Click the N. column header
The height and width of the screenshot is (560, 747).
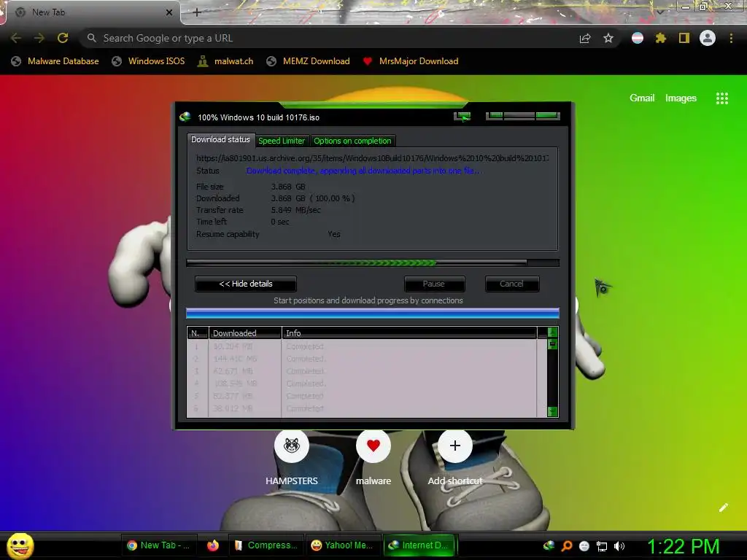(x=198, y=332)
